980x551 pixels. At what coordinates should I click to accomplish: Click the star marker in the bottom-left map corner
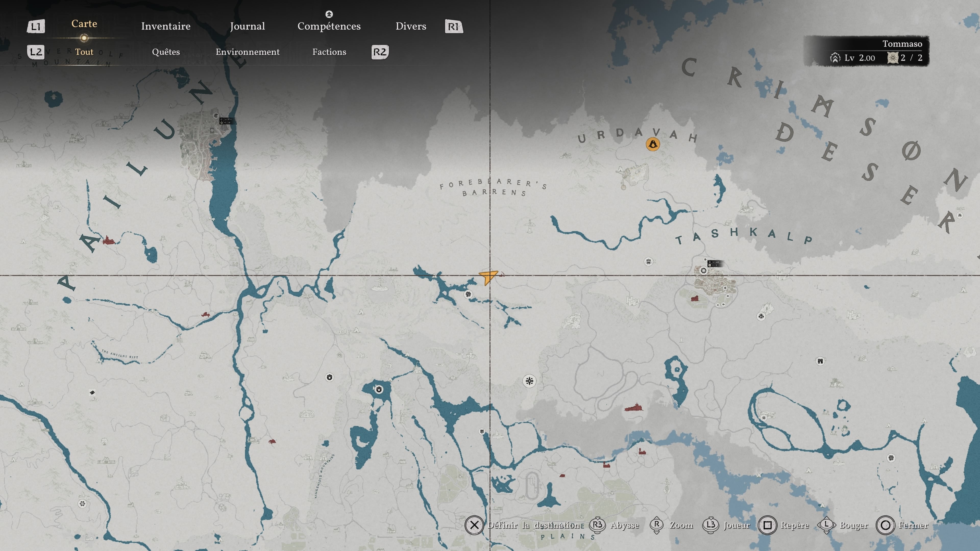82,504
